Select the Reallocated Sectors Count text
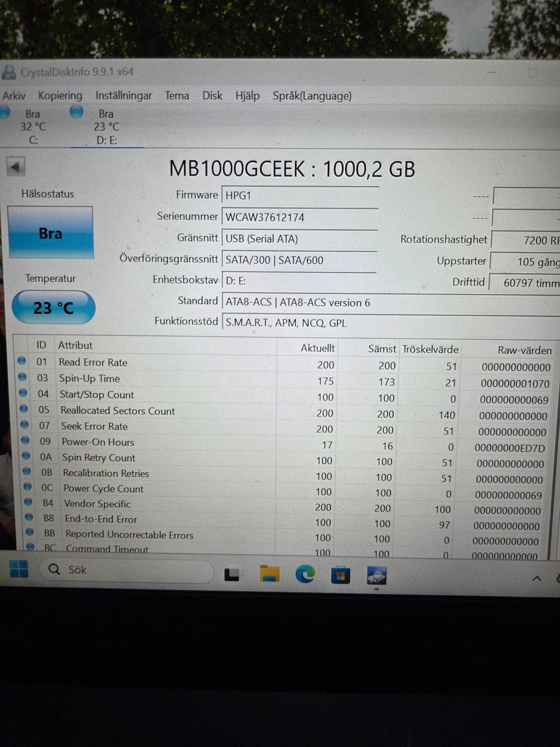560x747 pixels. [x=118, y=411]
